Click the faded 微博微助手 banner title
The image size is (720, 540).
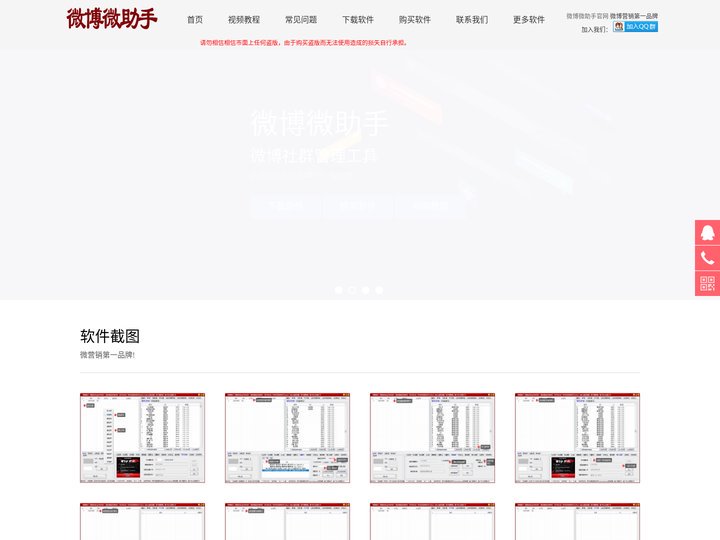click(319, 123)
